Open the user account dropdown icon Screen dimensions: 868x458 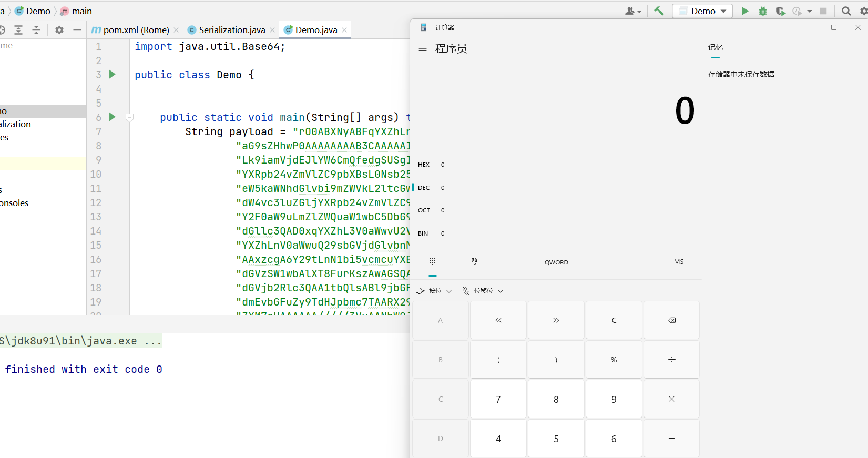[x=633, y=11]
